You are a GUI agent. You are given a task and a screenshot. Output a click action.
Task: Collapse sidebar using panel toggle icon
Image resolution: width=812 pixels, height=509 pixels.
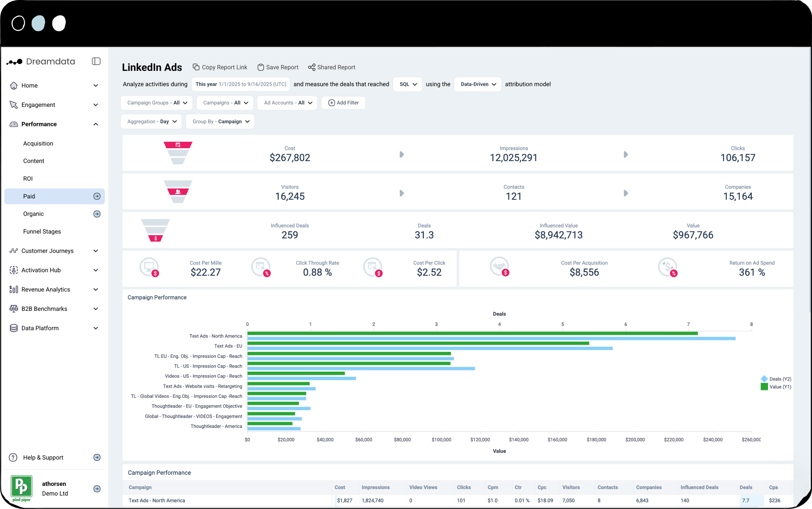click(96, 61)
